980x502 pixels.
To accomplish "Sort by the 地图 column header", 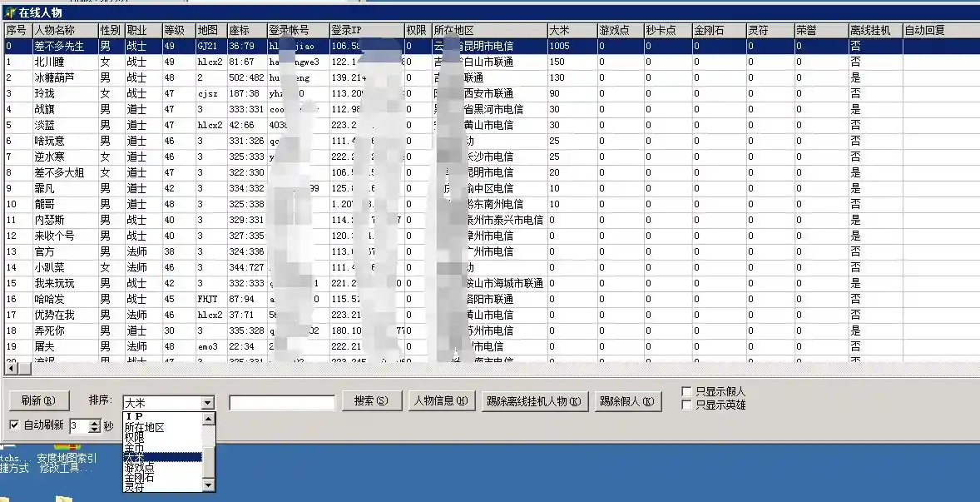I will [210, 30].
